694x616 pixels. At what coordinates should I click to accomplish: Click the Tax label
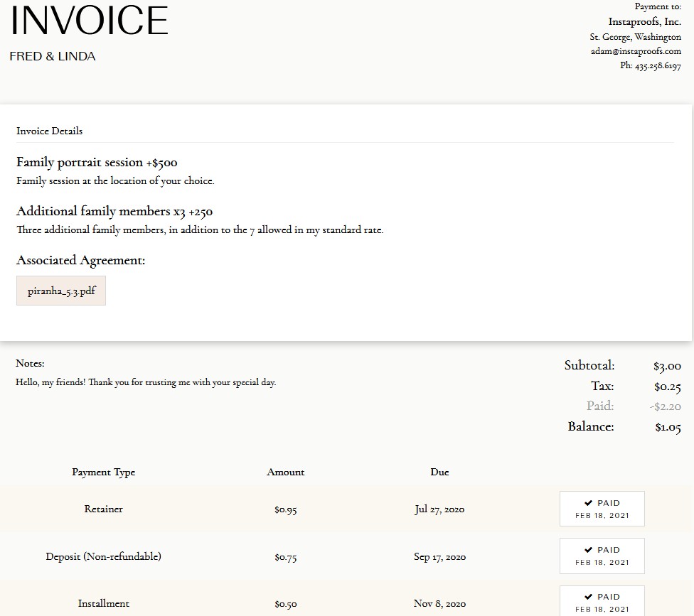click(602, 386)
